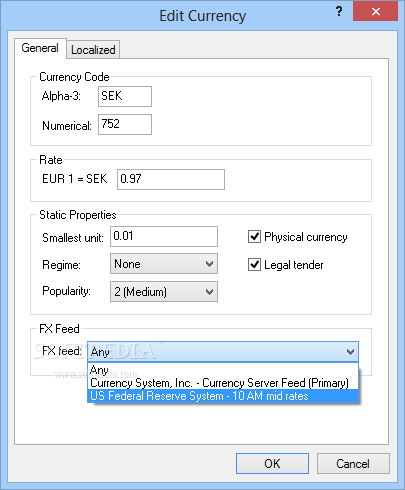Click the Alpha-3 code field containing SEK
This screenshot has width=405, height=490.
[125, 96]
